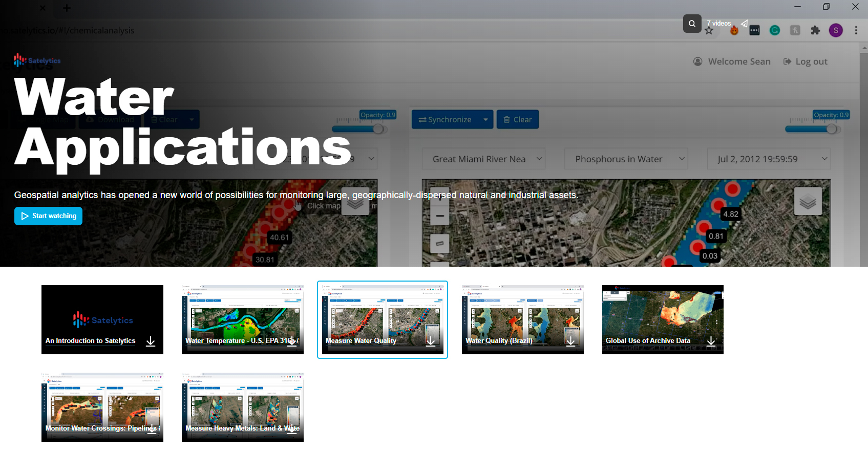Download the Measure Water Quality video
Screen dimensions: 868x450
point(431,341)
